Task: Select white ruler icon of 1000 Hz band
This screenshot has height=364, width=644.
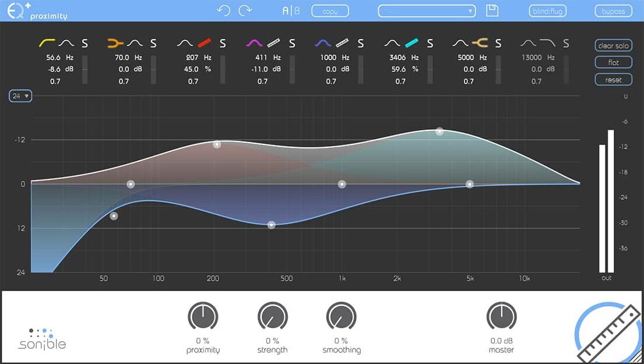Action: (x=342, y=43)
